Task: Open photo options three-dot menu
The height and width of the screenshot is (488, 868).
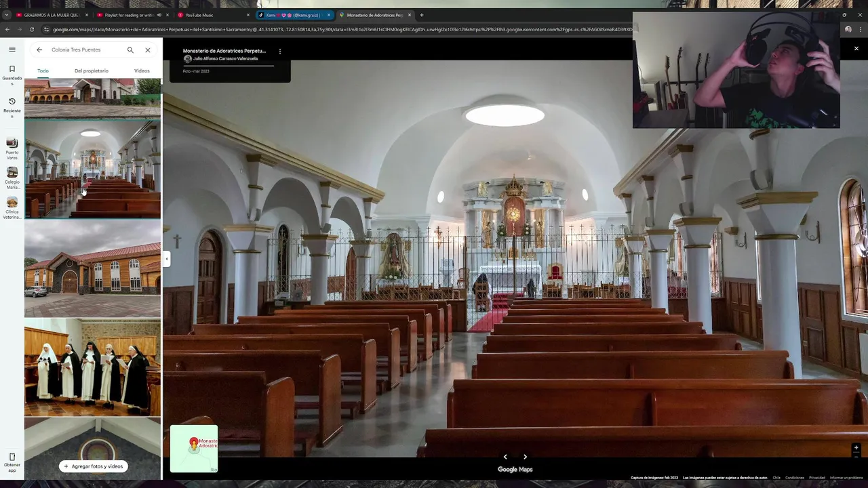Action: (279, 51)
